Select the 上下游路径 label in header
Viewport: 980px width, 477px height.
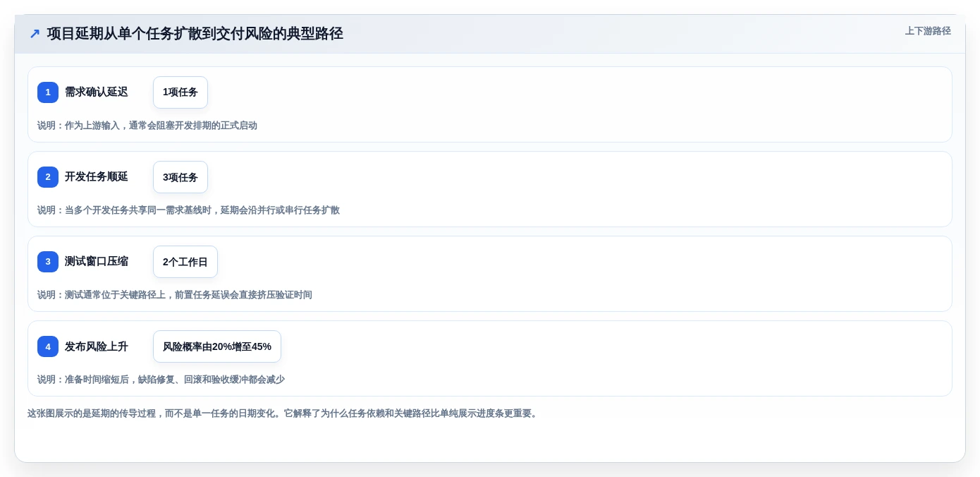[x=928, y=31]
